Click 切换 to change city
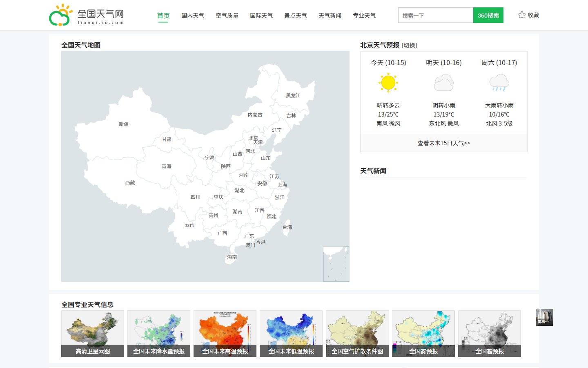This screenshot has width=588, height=368. click(x=410, y=45)
